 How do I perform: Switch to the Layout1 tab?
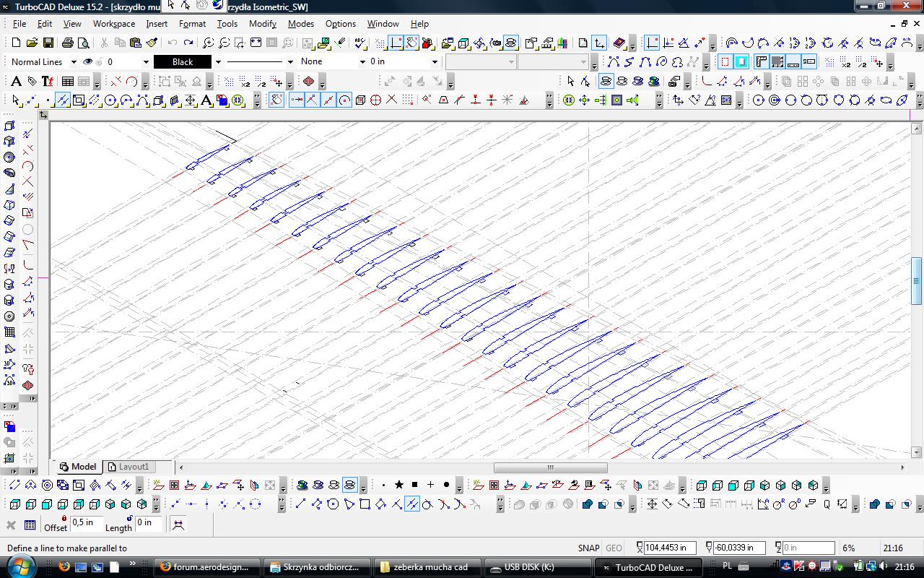pyautogui.click(x=134, y=467)
